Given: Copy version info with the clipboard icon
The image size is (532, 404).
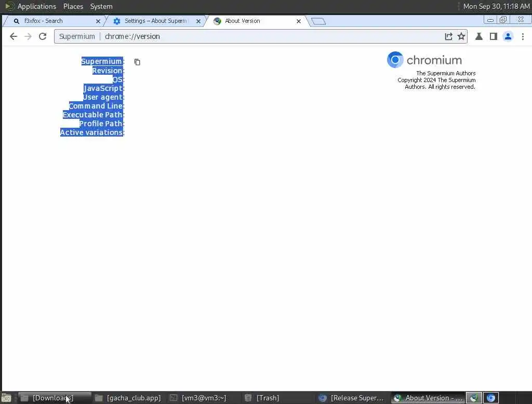Looking at the screenshot, I should [x=137, y=62].
